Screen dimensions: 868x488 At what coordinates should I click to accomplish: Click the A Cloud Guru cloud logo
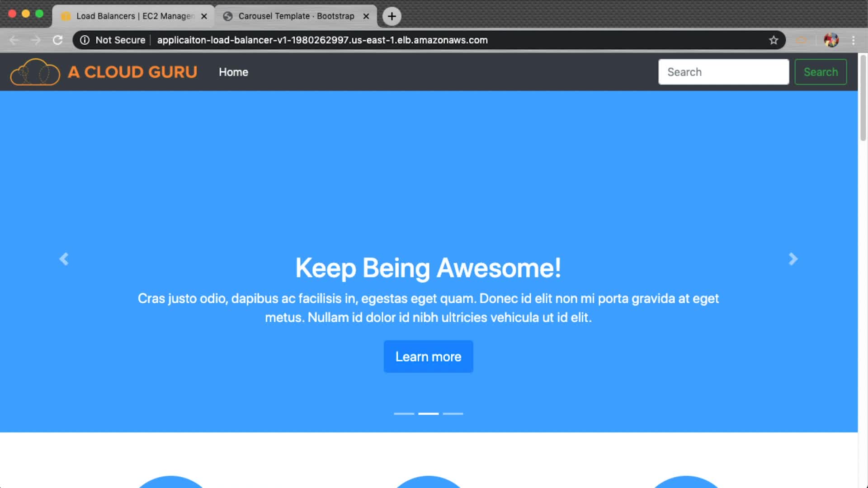[x=35, y=72]
